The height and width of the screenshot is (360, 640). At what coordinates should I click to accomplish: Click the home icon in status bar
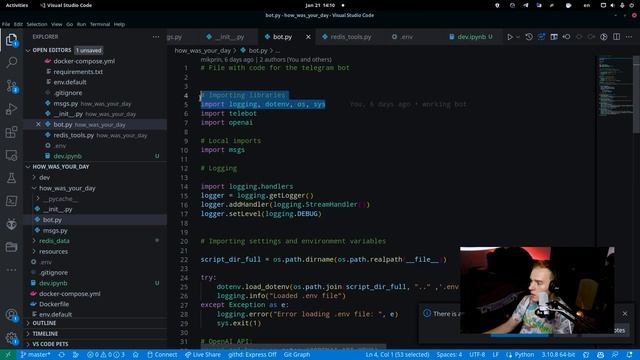point(136,355)
